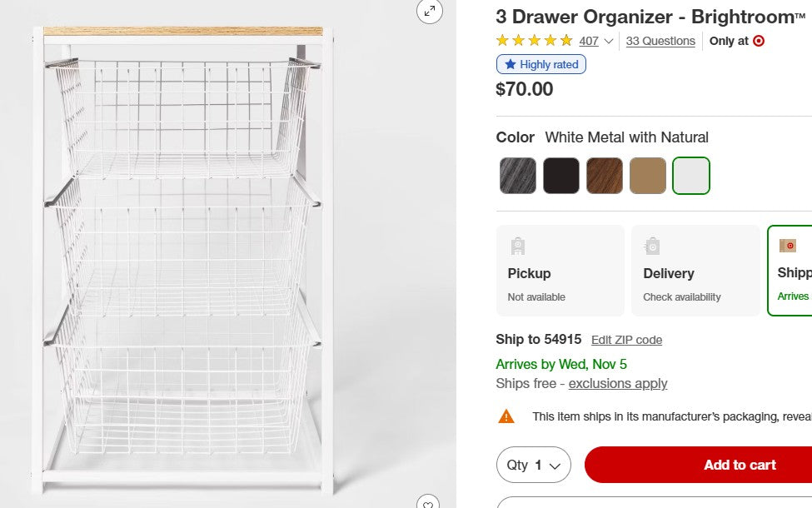Click the image zoom expand icon

[430, 12]
